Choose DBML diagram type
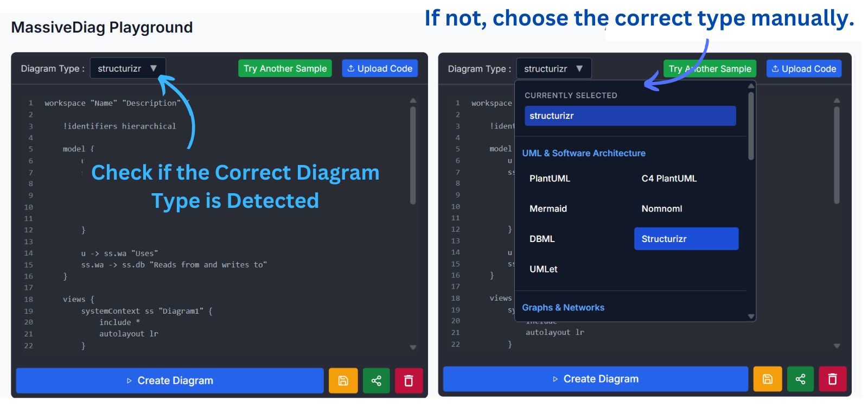 tap(542, 239)
